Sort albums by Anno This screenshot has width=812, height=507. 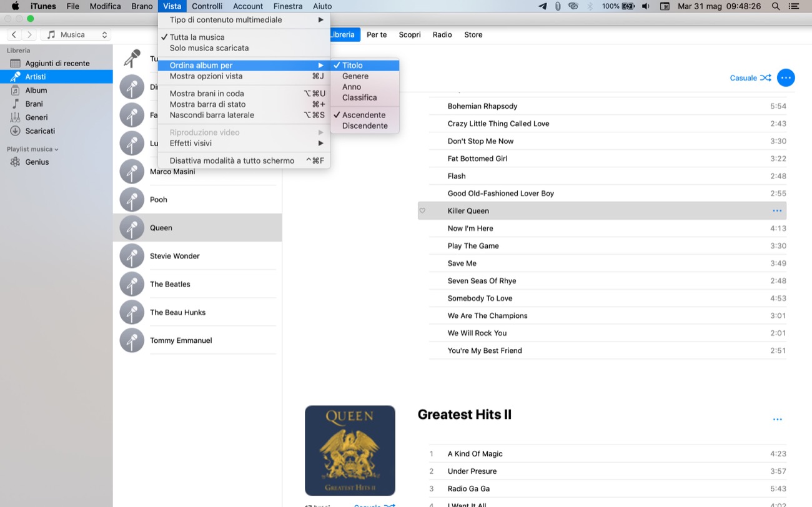[x=365, y=87]
